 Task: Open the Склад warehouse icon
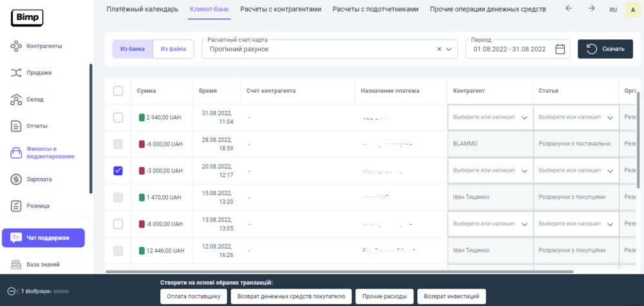point(17,99)
